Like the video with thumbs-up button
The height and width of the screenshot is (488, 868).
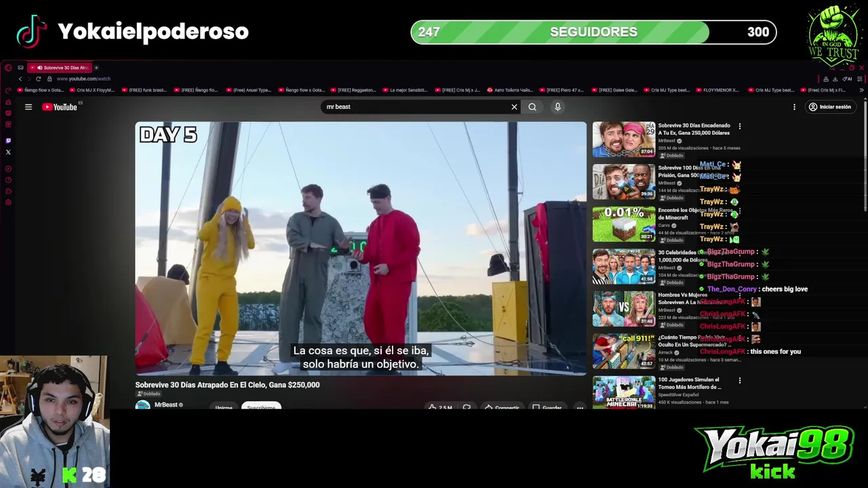(441, 407)
